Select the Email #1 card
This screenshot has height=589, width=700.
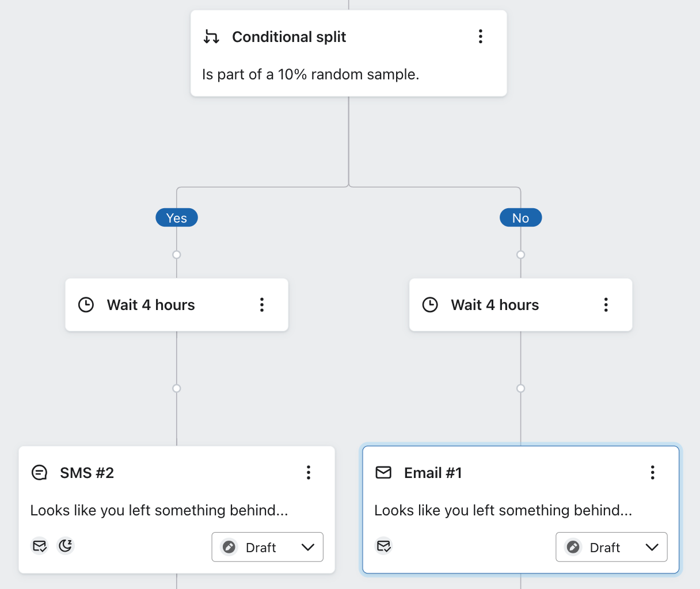[x=520, y=510]
